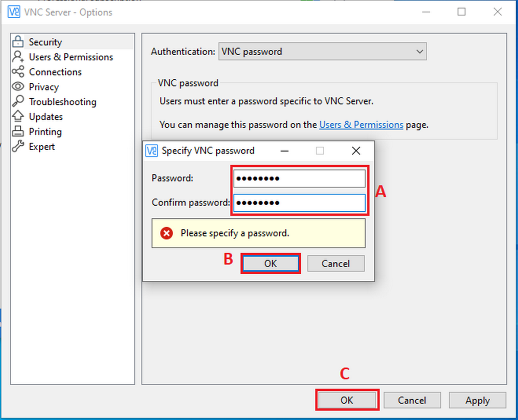The width and height of the screenshot is (518, 420).
Task: Click the Users & Permissions person icon
Action: pyautogui.click(x=18, y=57)
